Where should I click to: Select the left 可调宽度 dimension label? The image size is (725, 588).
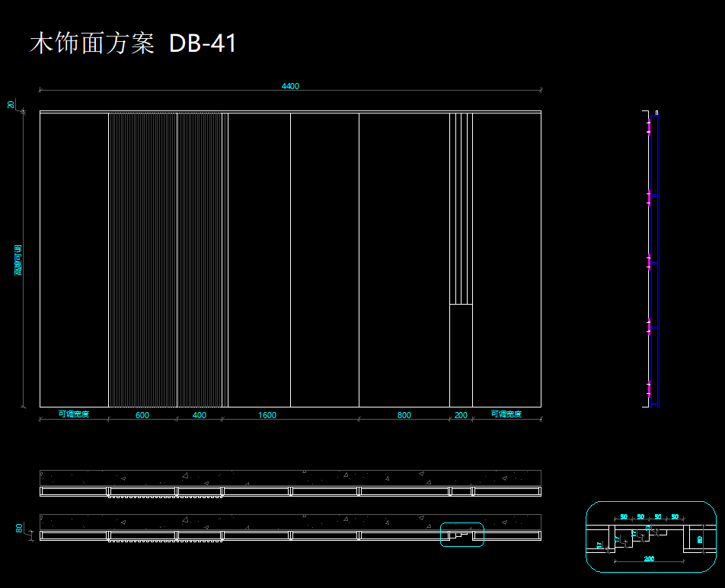(x=74, y=414)
